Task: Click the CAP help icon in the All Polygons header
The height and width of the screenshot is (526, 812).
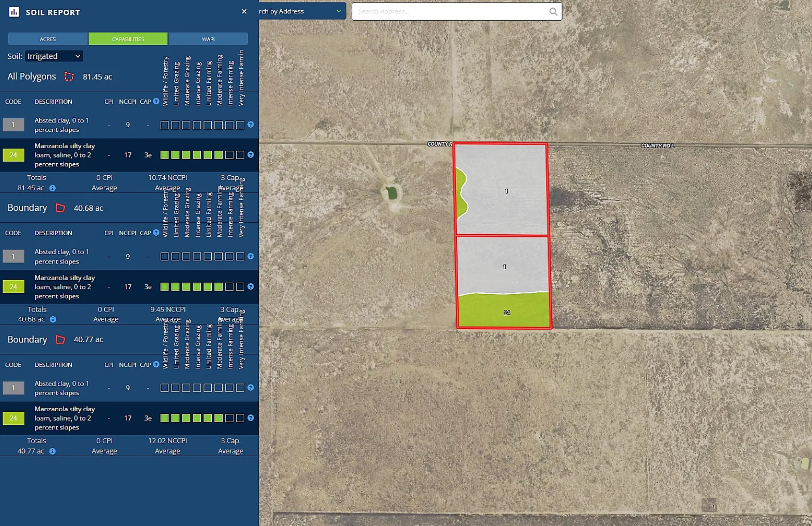Action: pos(156,101)
